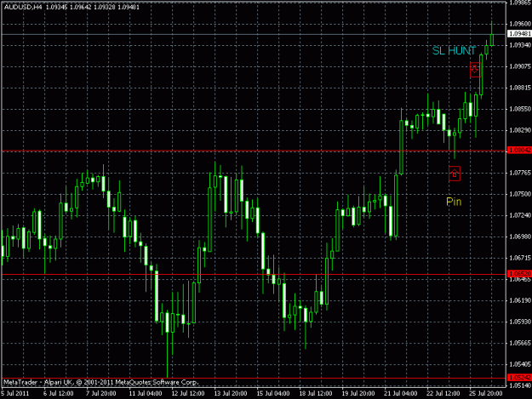Click price axis label 1.08290
This screenshot has height=399, width=532.
click(x=520, y=130)
